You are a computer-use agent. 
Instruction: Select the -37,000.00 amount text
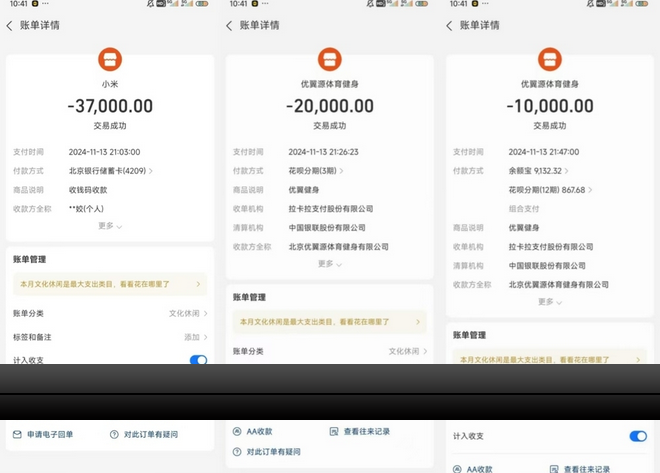110,106
